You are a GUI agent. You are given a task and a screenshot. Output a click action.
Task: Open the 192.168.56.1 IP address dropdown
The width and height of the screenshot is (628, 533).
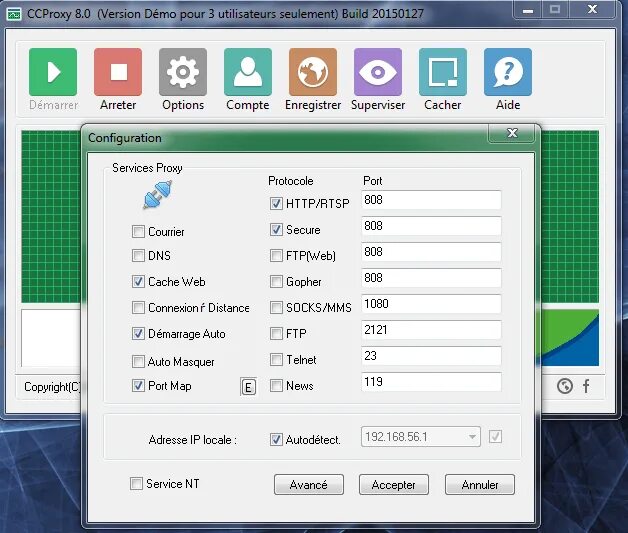click(421, 436)
